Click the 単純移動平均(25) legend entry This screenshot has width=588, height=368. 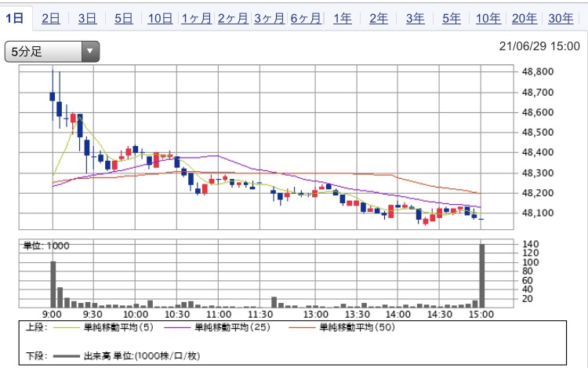click(233, 327)
